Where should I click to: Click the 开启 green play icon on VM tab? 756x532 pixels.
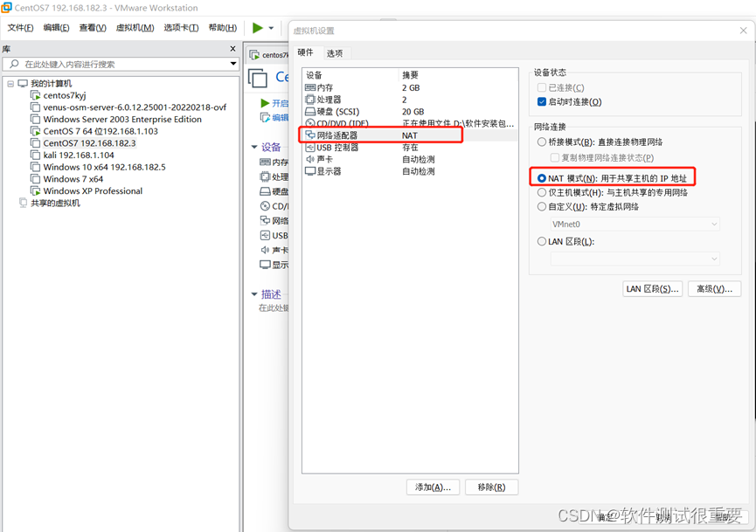click(265, 103)
